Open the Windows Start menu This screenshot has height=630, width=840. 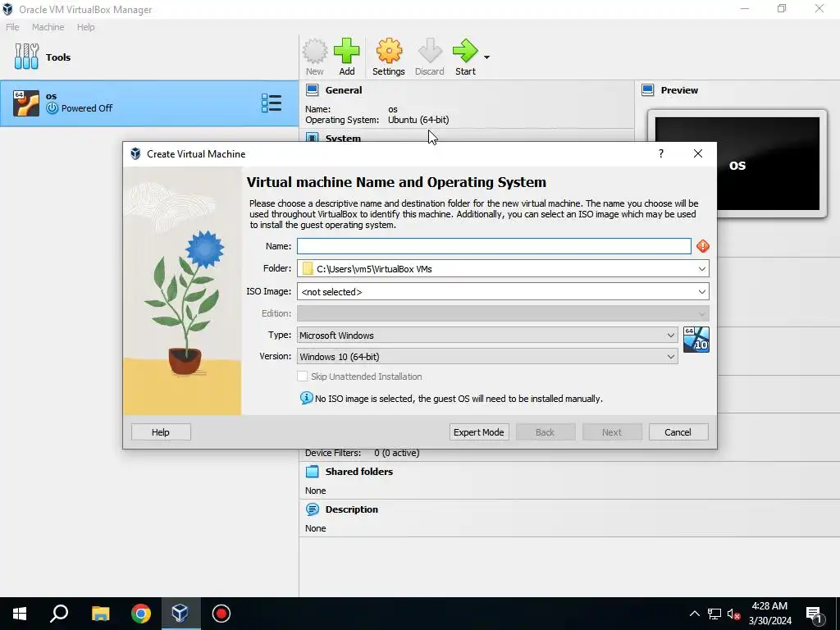tap(20, 614)
